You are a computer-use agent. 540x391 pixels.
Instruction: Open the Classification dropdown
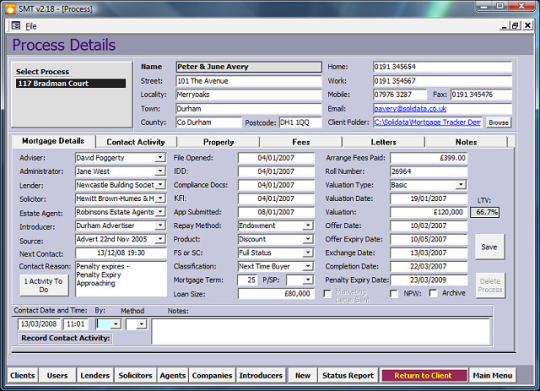coord(308,266)
